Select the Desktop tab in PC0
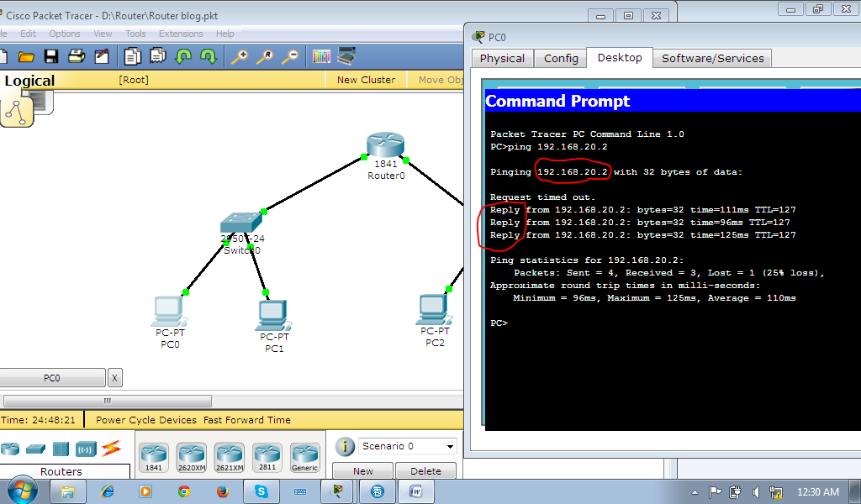861x504 pixels. (620, 58)
